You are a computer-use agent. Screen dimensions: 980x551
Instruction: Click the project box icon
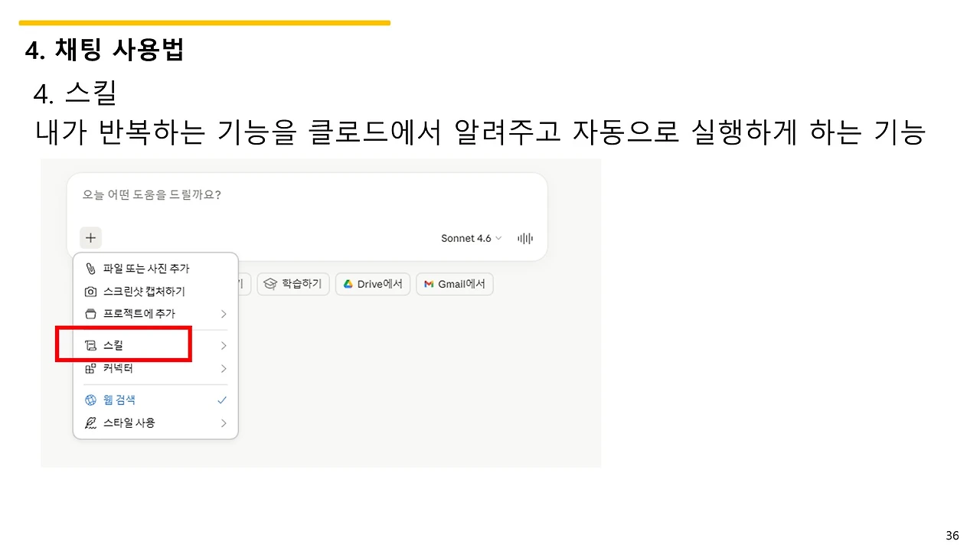click(90, 314)
